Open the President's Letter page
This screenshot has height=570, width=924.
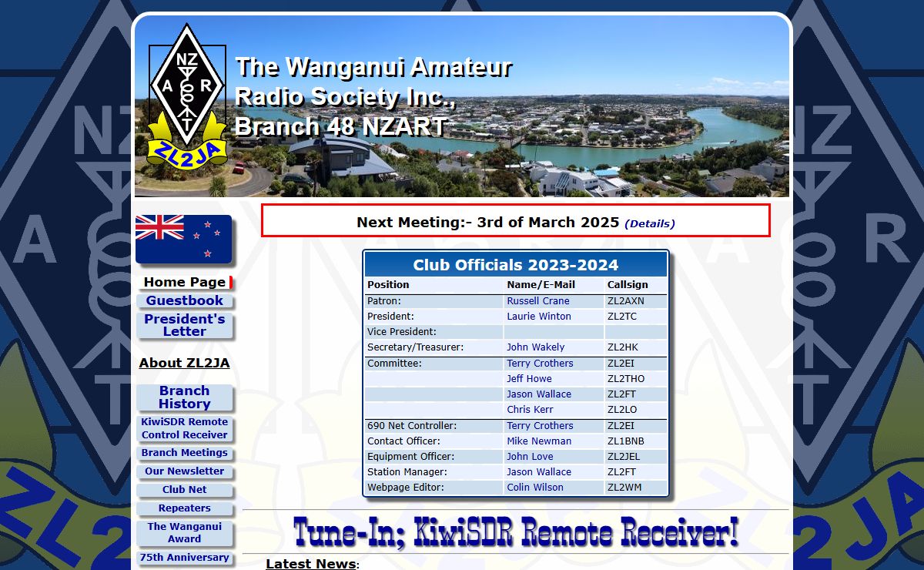coord(185,325)
